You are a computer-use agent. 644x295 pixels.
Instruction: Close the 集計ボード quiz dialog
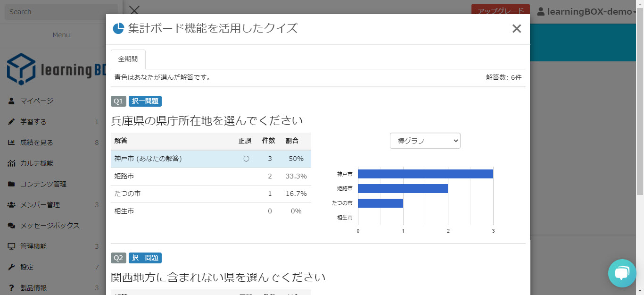(516, 29)
